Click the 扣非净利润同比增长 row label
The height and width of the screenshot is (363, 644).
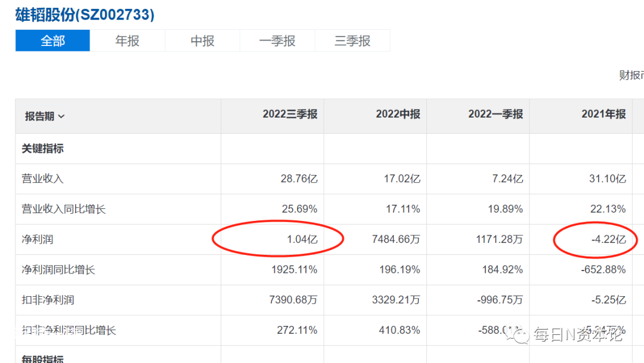tap(69, 330)
